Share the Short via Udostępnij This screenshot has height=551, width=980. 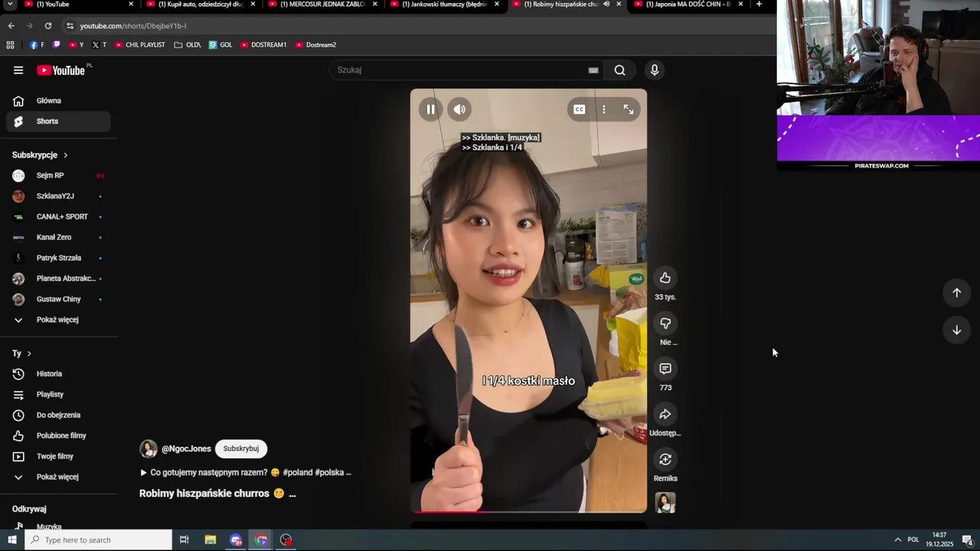coord(665,414)
